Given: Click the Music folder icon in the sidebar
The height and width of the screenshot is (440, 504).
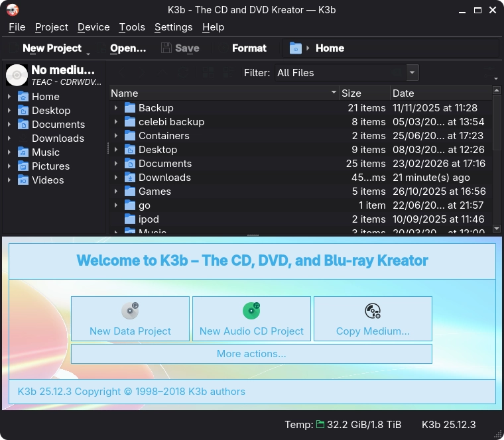Looking at the screenshot, I should coord(23,152).
